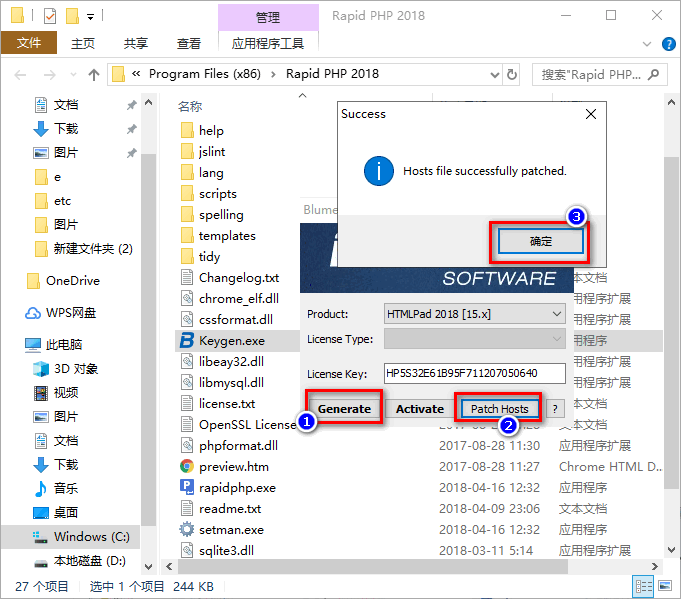Viewport: 681px width, 599px height.
Task: Open 音乐 folder in the sidebar
Action: pyautogui.click(x=56, y=489)
